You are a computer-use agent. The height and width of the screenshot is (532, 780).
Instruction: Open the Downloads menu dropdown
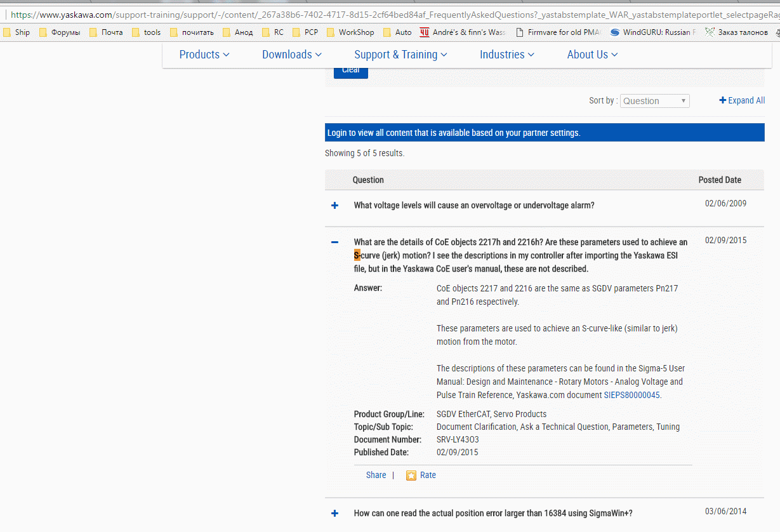click(292, 55)
